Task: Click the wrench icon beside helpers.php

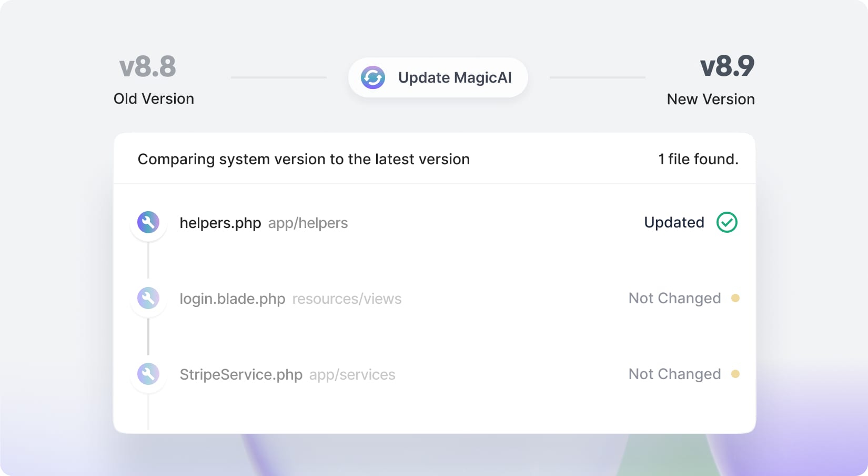Action: [x=148, y=222]
